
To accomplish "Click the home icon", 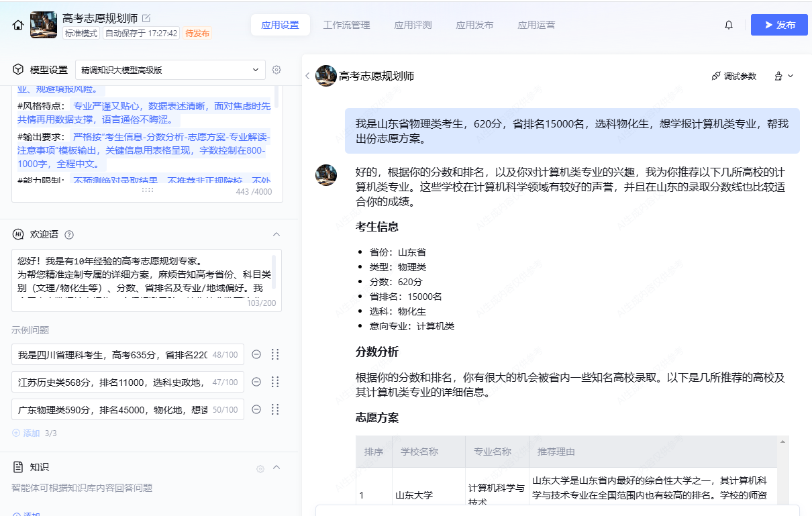I will coord(18,25).
